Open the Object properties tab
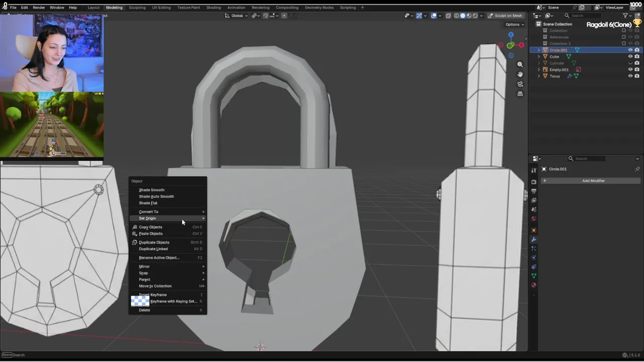Image resolution: width=644 pixels, height=362 pixels. click(534, 230)
